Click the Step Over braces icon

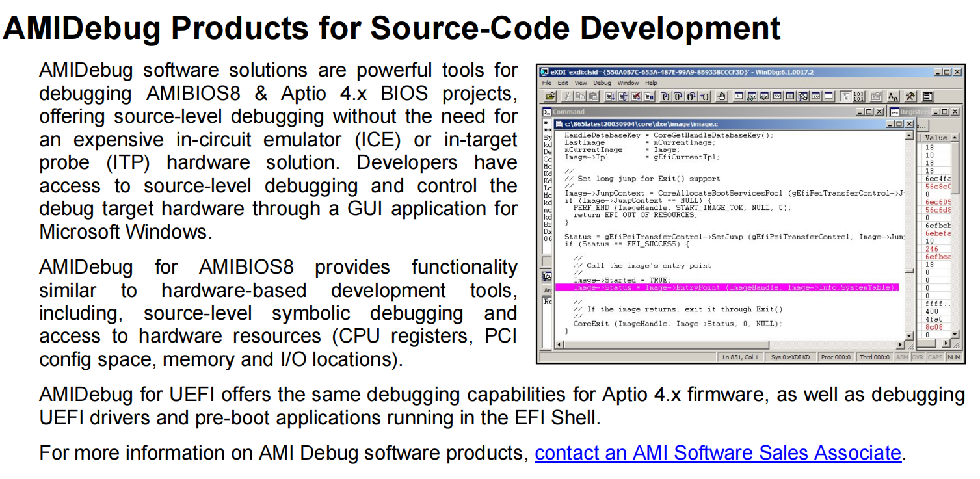(678, 96)
